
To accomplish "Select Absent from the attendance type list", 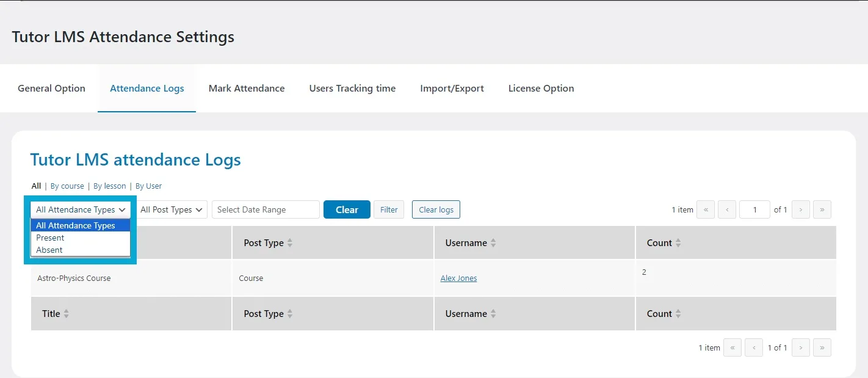I will point(49,250).
